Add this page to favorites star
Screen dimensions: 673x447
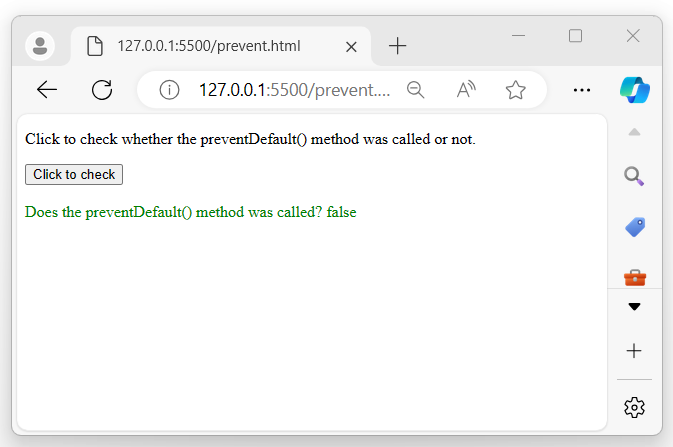(x=516, y=90)
